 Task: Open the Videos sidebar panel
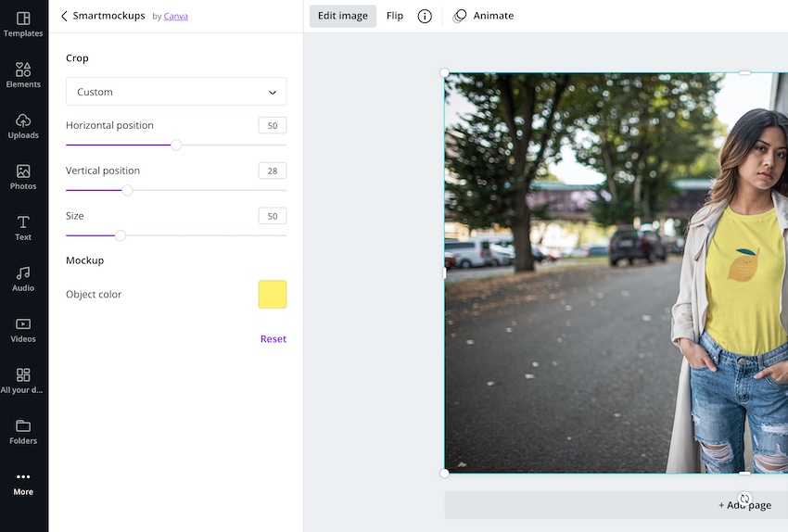tap(23, 330)
